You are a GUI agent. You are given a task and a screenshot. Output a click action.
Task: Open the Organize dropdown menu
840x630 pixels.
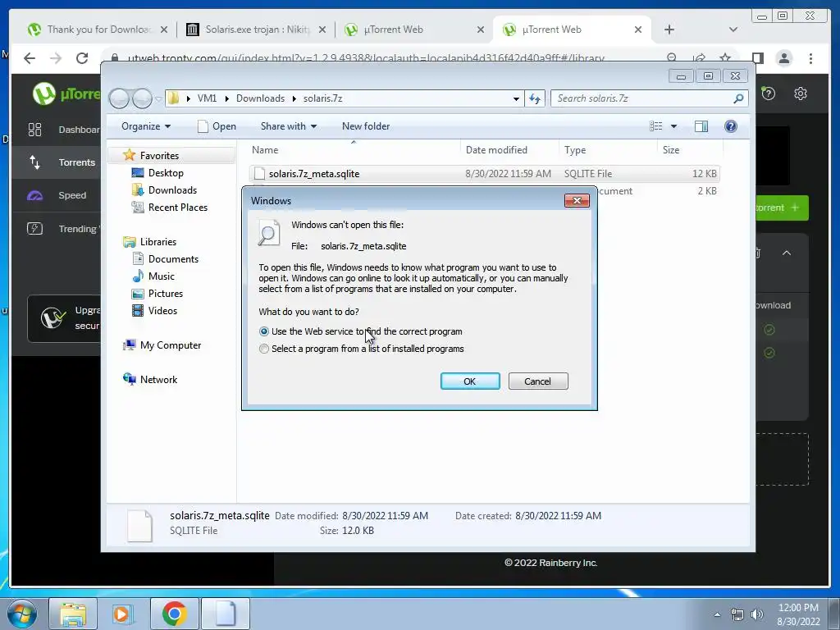pyautogui.click(x=146, y=126)
